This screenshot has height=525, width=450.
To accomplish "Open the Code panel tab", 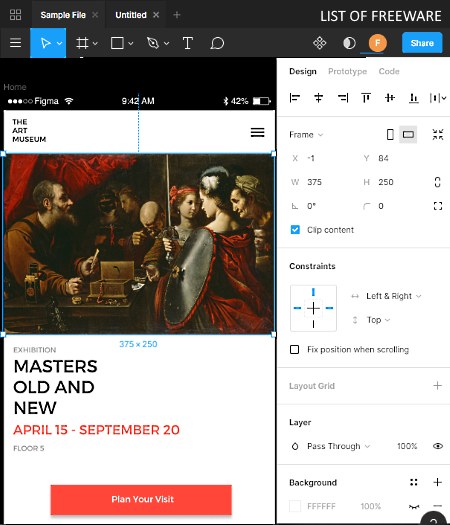I will coord(389,71).
